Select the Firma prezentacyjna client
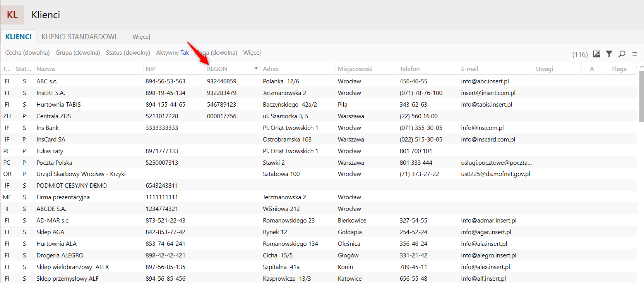 point(319,197)
